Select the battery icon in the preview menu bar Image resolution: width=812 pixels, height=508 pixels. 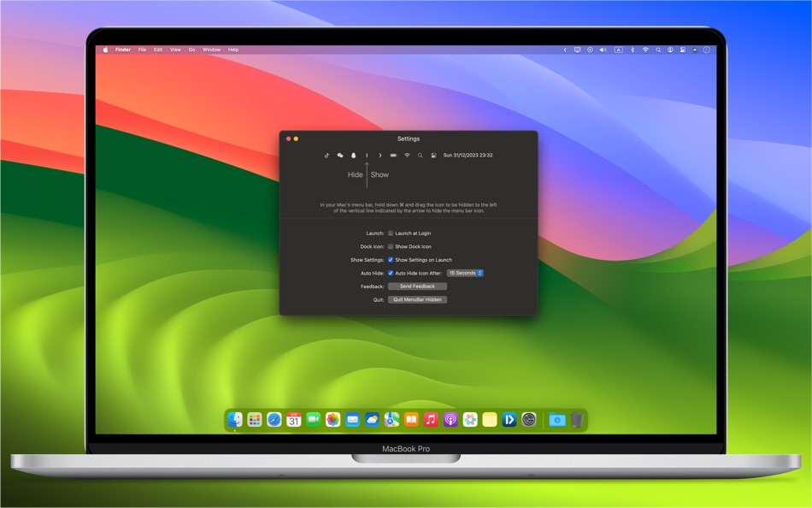[392, 155]
